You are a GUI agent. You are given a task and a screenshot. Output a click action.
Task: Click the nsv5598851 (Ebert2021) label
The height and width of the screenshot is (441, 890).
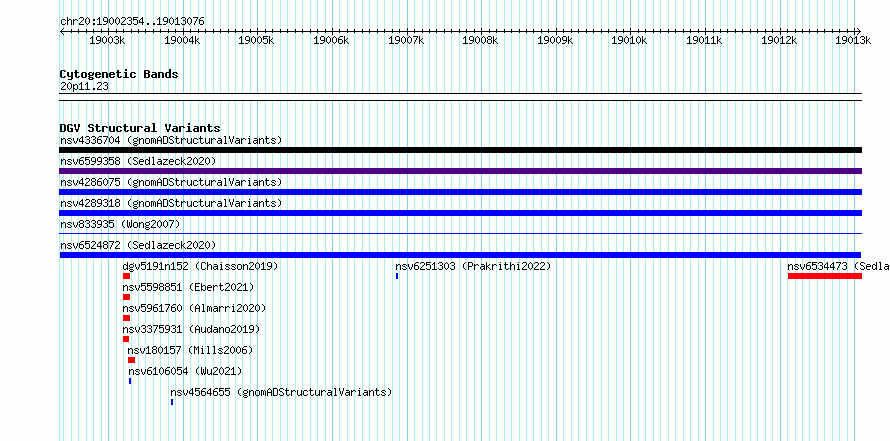[188, 287]
